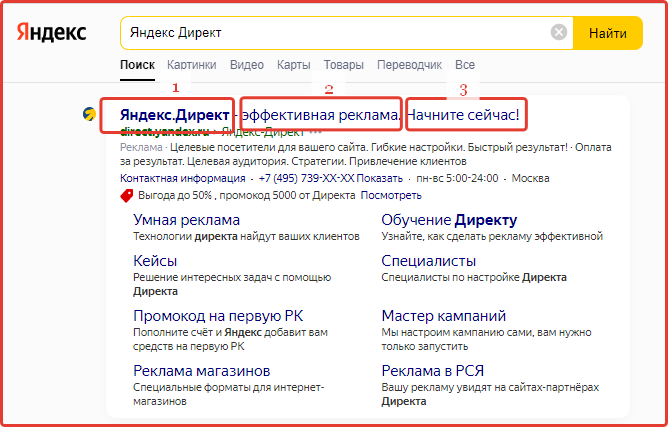Open the ad title Яндекс.Директ
This screenshot has height=427, width=668.
coord(175,115)
